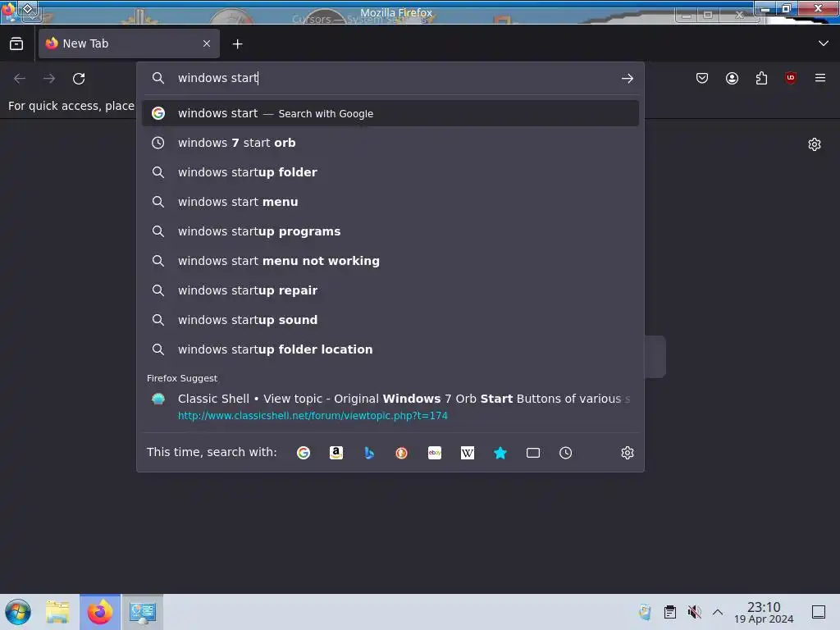Click the Go arrow in address bar
Viewport: 840px width, 630px height.
tap(628, 78)
